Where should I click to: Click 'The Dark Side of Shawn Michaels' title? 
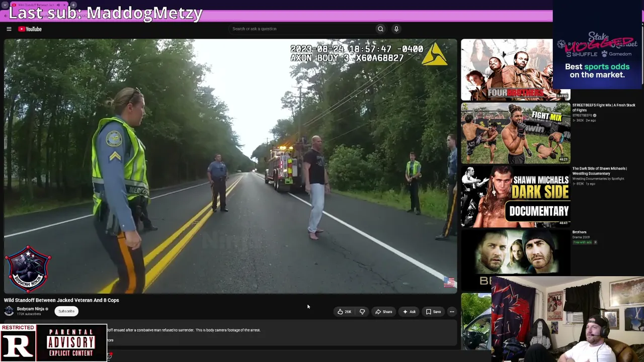coord(600,171)
